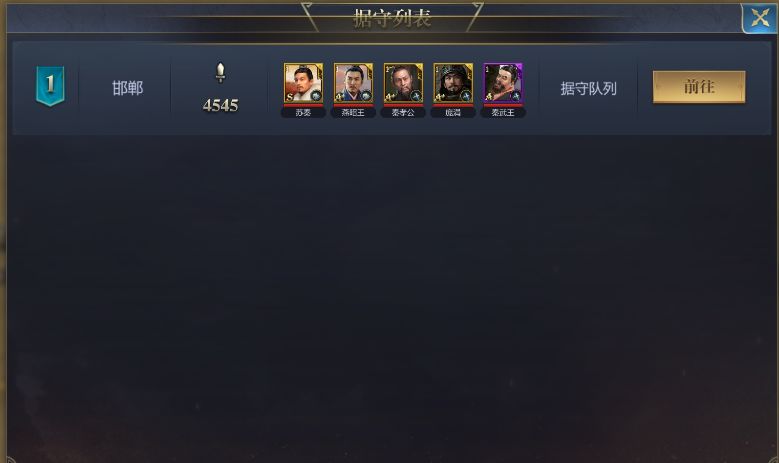Choose the 秦孝公 name label

click(403, 113)
